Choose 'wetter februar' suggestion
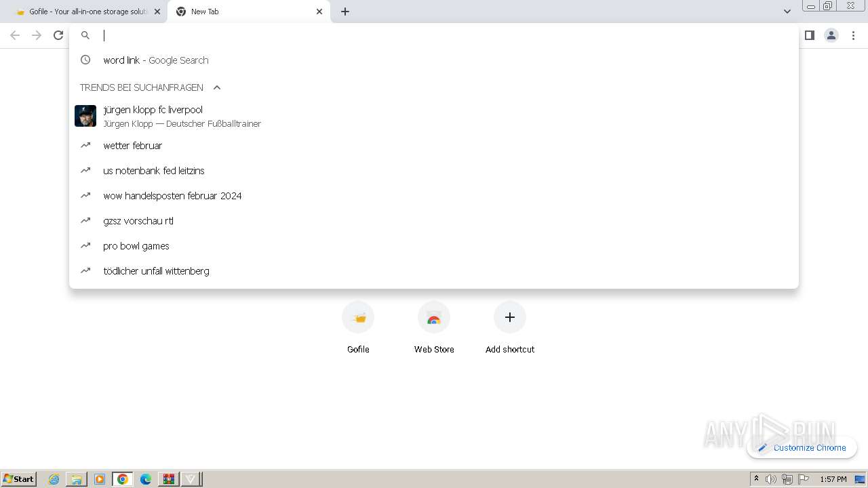868x488 pixels. pos(434,146)
